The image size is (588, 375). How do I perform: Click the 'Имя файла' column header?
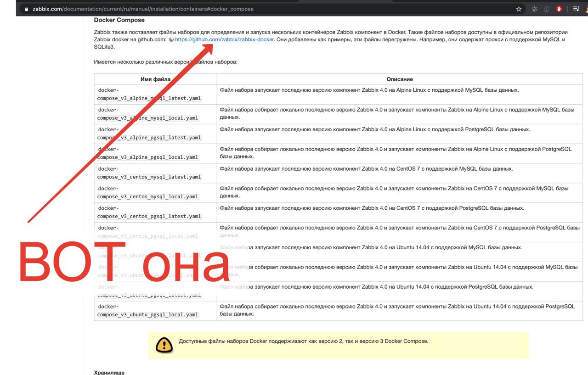point(155,79)
